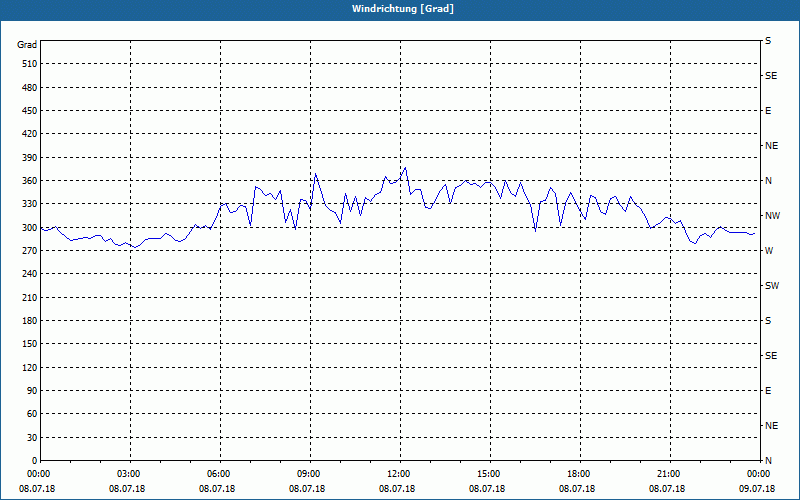Screen dimensions: 800x500
Task: Click the "00:00" label above "09.07.18"
Action: (x=757, y=474)
